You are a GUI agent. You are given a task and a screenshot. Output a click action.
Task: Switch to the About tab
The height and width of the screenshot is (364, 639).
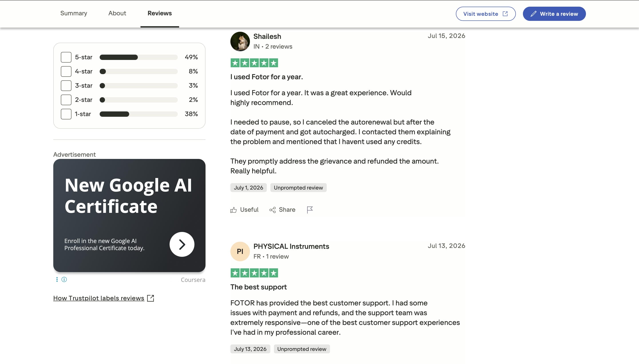tap(117, 13)
